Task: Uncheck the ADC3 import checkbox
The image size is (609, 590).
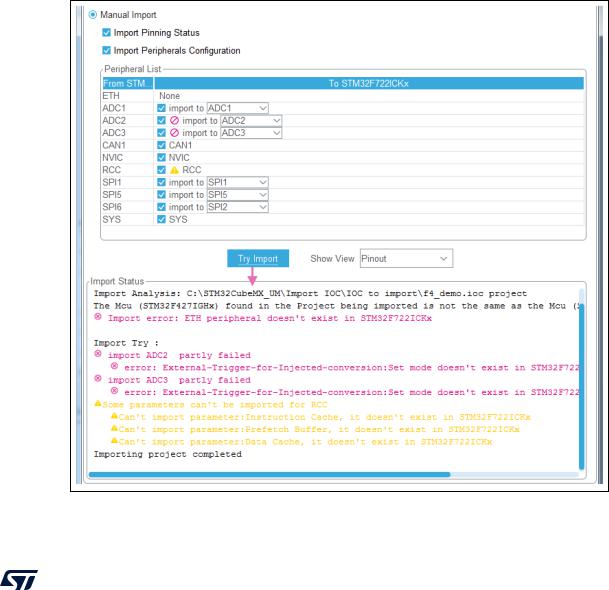Action: pyautogui.click(x=162, y=133)
